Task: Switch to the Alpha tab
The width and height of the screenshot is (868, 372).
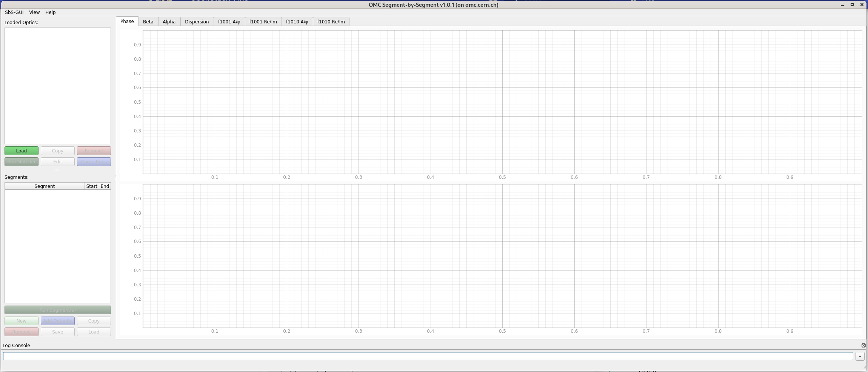Action: click(x=169, y=22)
